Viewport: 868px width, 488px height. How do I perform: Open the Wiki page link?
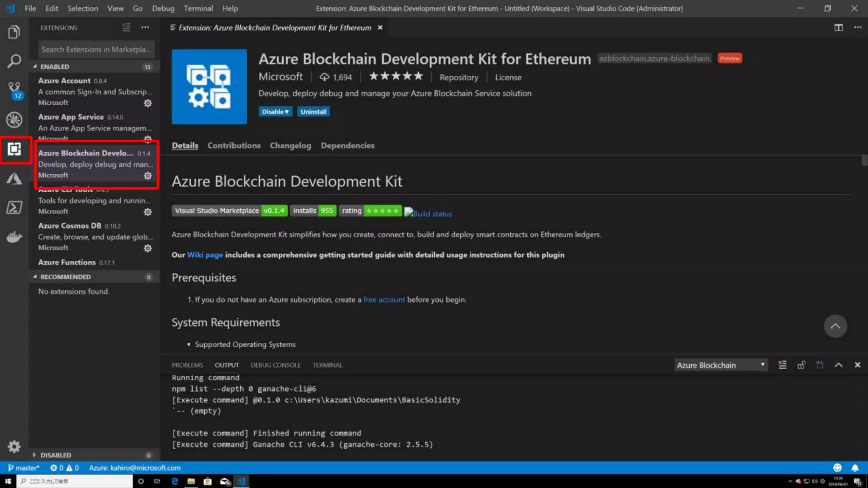[x=205, y=255]
